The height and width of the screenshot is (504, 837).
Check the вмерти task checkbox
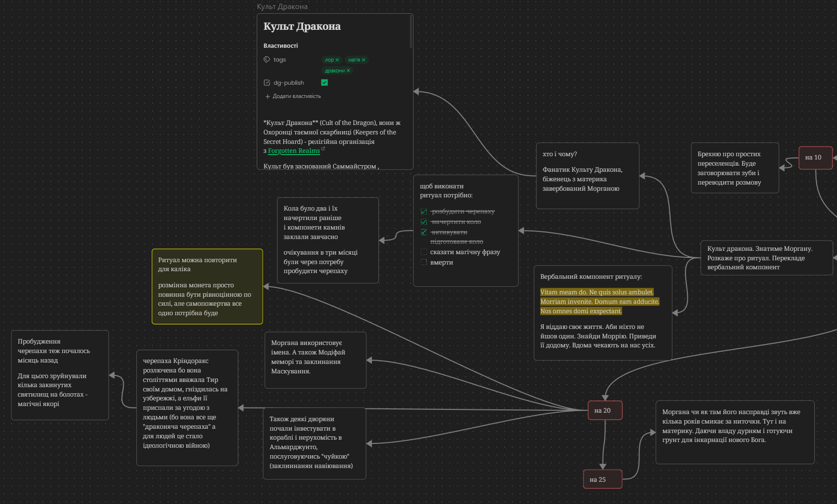tap(424, 262)
